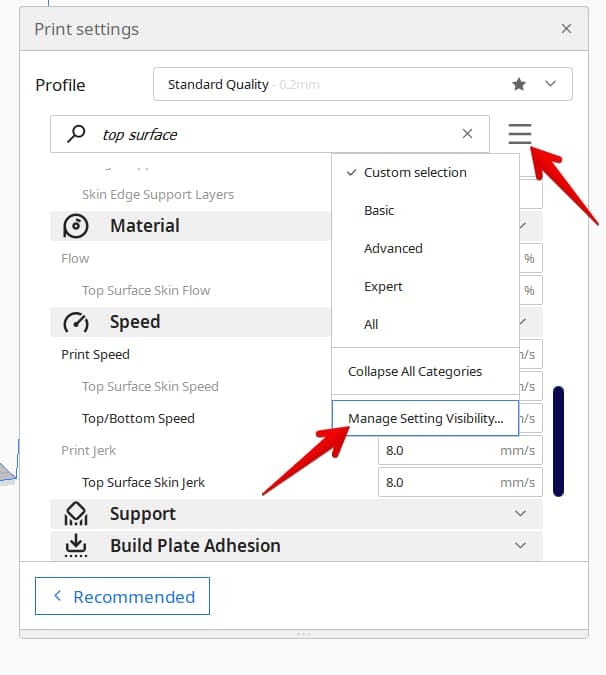Click the Speed gauge icon
This screenshot has height=675, width=606.
coord(76,322)
